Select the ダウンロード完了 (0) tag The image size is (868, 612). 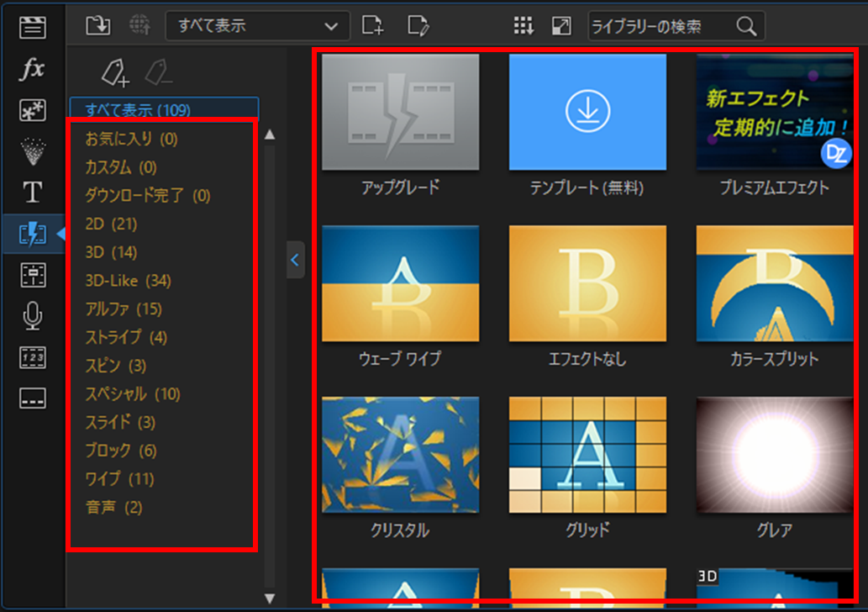click(147, 195)
